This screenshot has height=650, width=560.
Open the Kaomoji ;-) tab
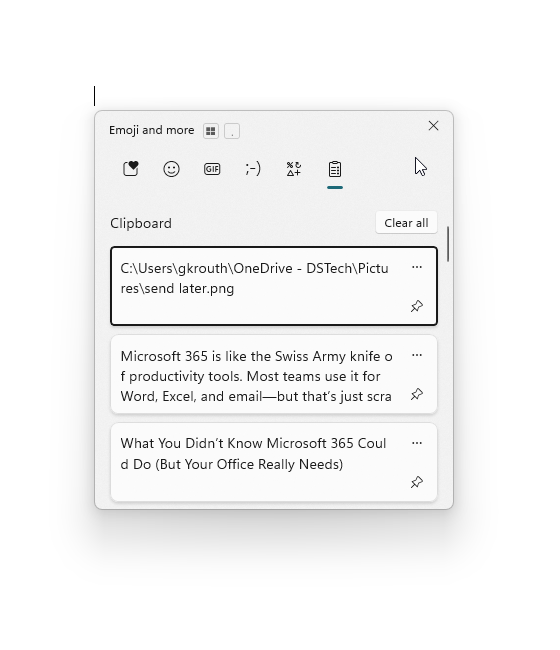(253, 169)
